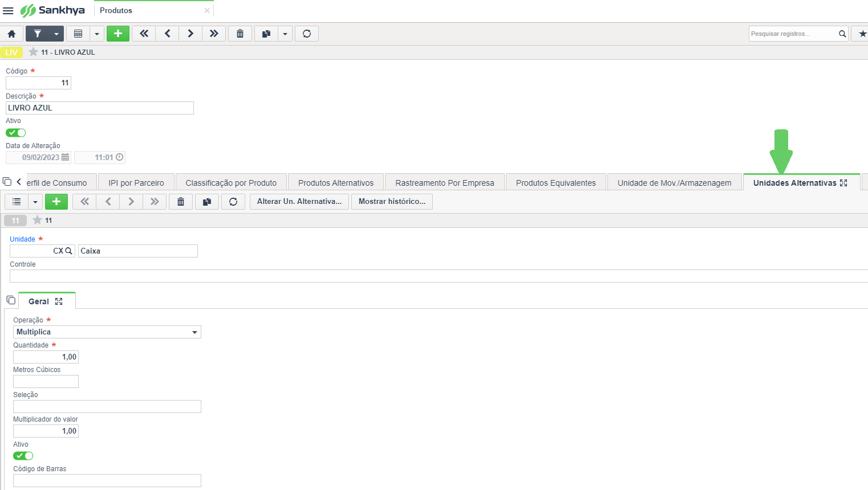Switch to IPI por Parceiro tab

click(x=136, y=183)
